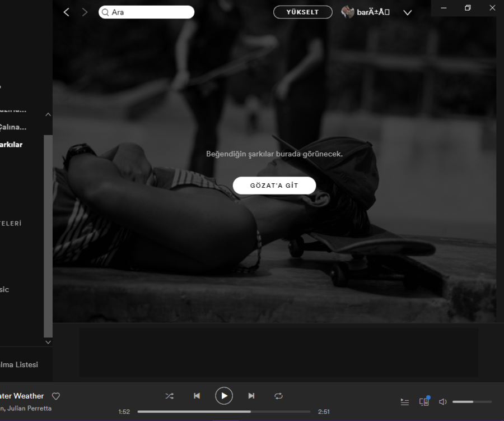Open the play queue
This screenshot has height=421, width=504.
tap(405, 402)
